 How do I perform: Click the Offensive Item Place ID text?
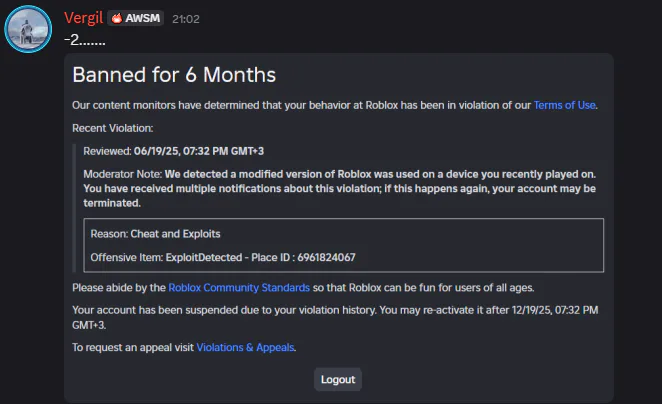[x=223, y=258]
